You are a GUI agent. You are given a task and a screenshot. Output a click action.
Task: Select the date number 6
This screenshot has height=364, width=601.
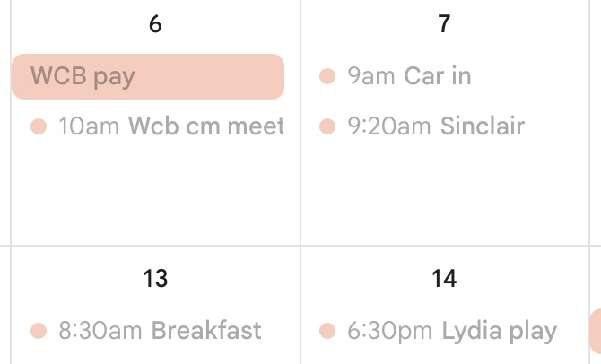point(155,23)
